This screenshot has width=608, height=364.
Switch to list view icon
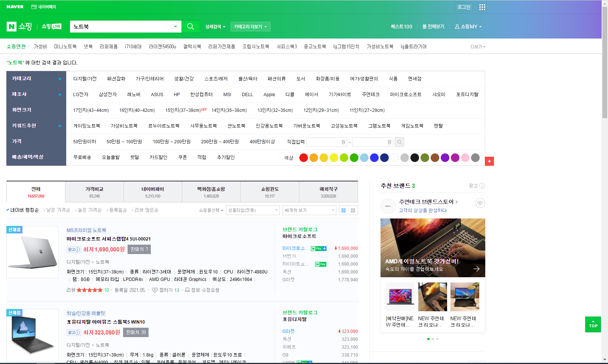coord(343,211)
